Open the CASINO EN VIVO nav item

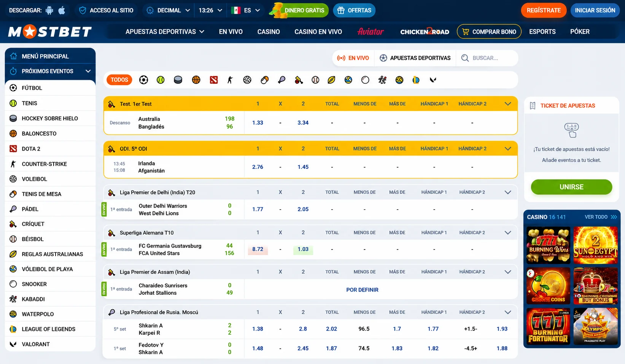(x=318, y=32)
